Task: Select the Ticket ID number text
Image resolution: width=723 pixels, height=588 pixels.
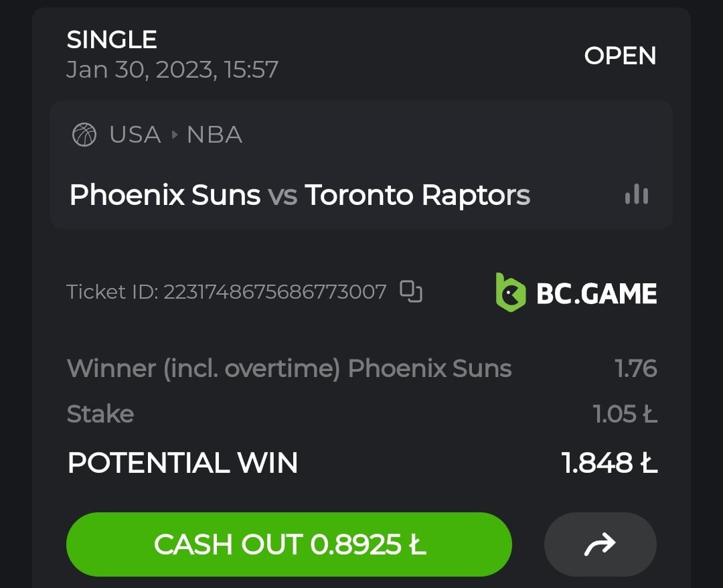Action: 275,292
